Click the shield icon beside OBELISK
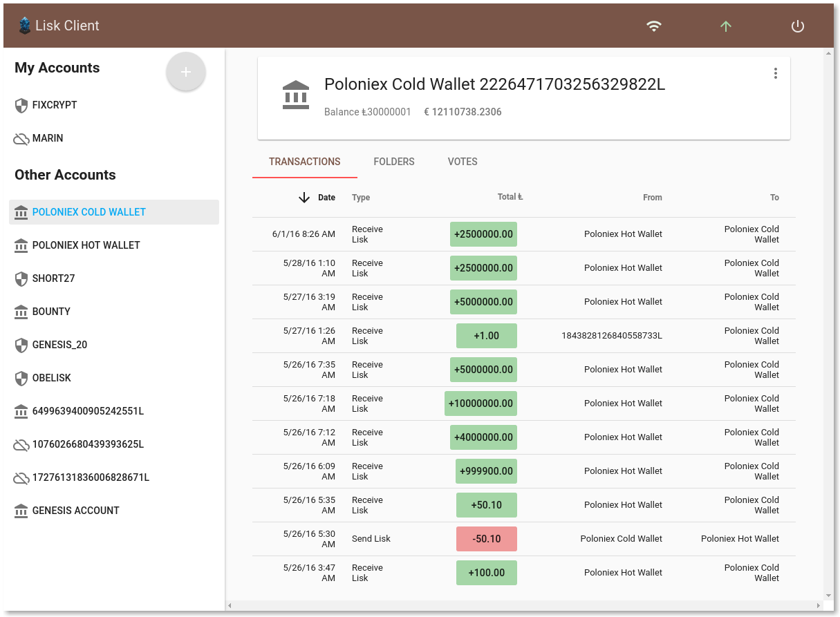Viewport: 840px width, 617px height. pos(21,378)
